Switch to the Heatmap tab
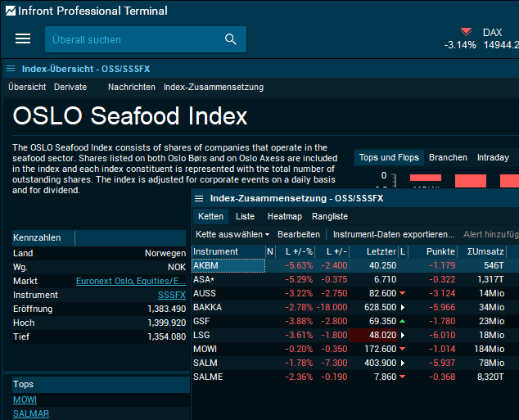The width and height of the screenshot is (519, 420). (x=284, y=216)
